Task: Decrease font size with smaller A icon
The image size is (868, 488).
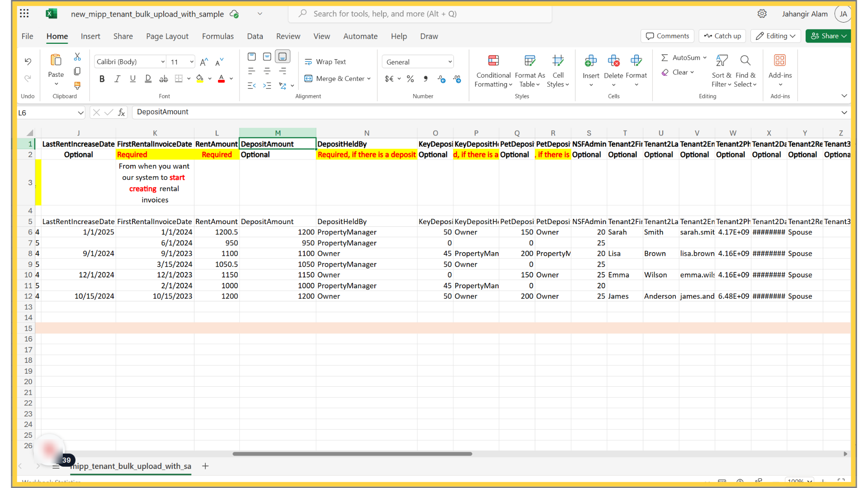Action: pyautogui.click(x=219, y=62)
